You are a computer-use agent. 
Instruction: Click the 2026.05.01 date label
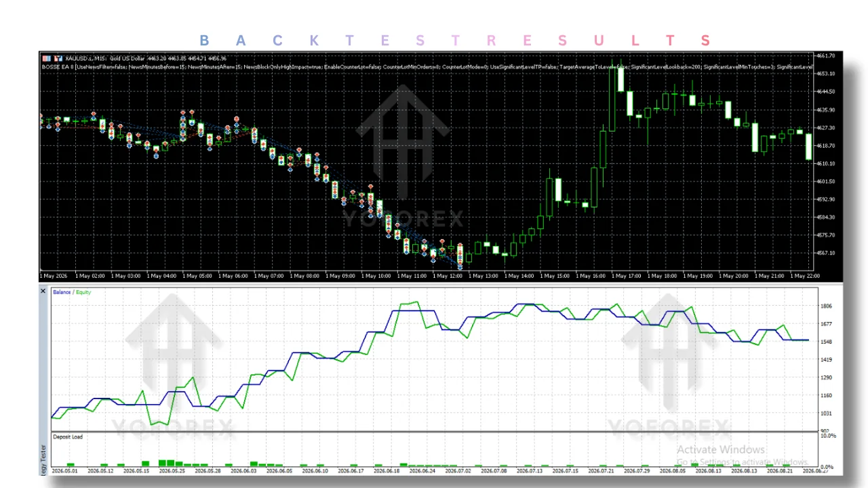(x=65, y=470)
